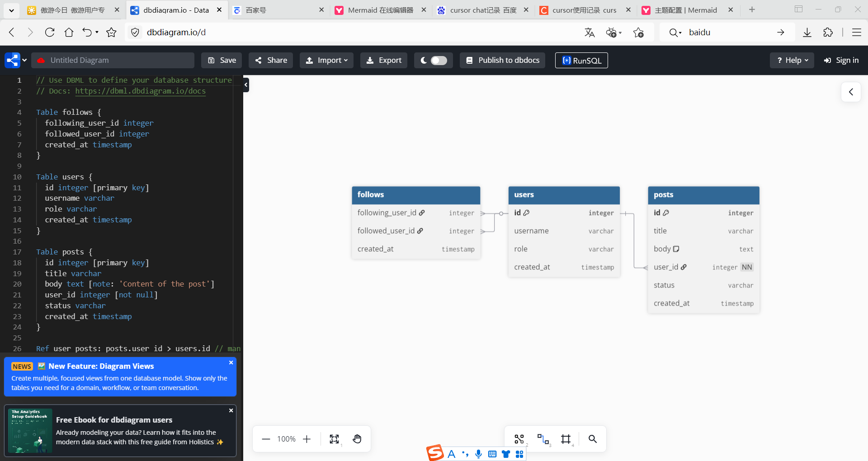Switch to the 傲游今日 browser tab
The width and height of the screenshot is (868, 461).
click(73, 10)
